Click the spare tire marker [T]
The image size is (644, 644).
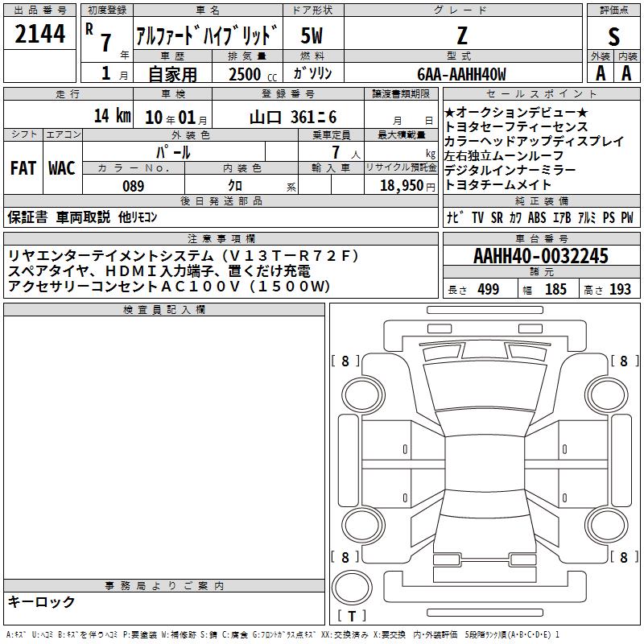[352, 616]
